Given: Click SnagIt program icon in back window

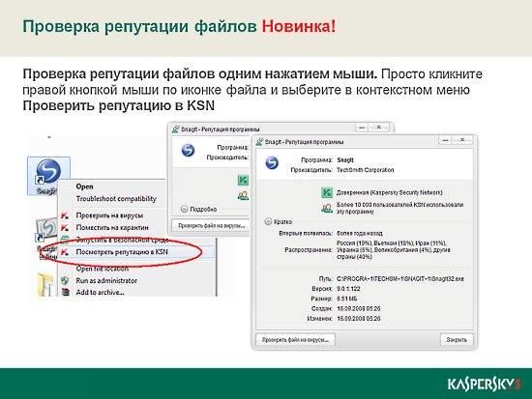Looking at the screenshot, I should click(x=188, y=150).
